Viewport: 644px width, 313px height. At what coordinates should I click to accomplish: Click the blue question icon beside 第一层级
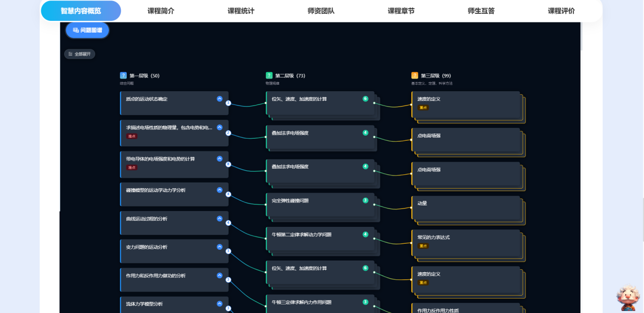123,75
